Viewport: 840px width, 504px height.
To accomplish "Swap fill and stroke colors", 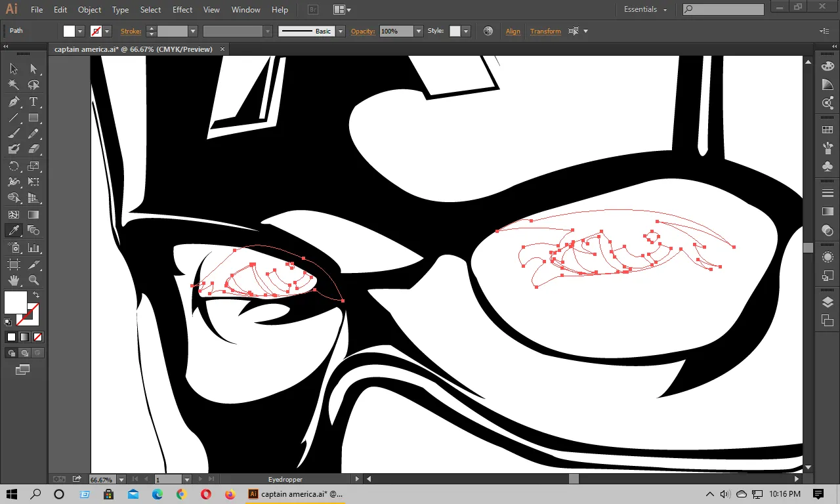I will (x=37, y=295).
